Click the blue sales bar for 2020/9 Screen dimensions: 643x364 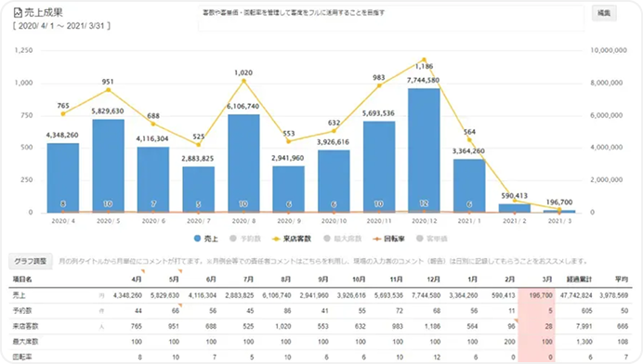pyautogui.click(x=289, y=189)
